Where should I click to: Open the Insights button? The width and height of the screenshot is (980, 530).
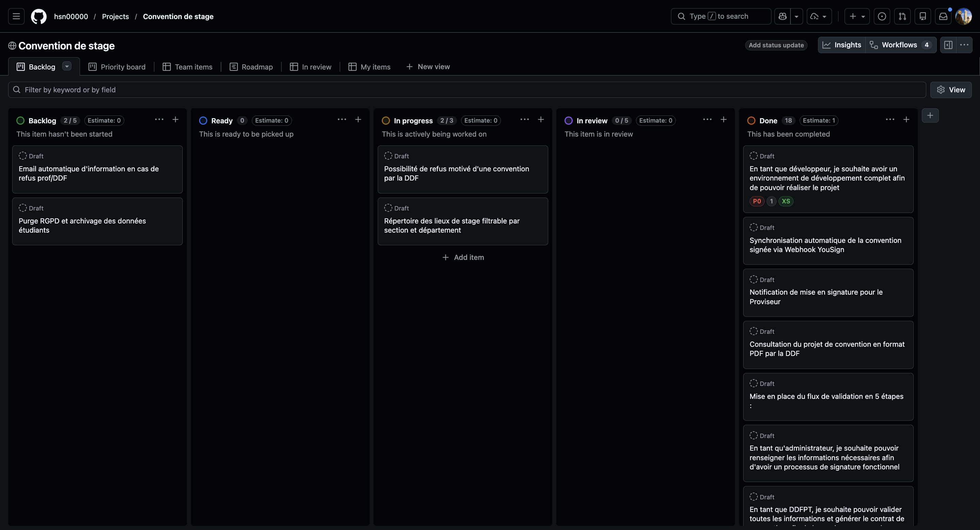pos(842,45)
